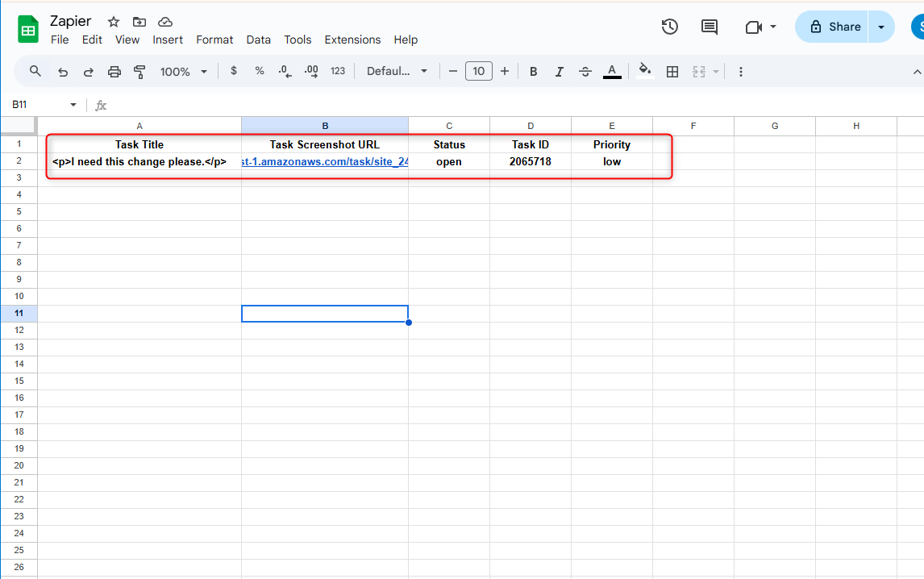This screenshot has height=579, width=924.
Task: Open the Extensions menu
Action: 352,40
